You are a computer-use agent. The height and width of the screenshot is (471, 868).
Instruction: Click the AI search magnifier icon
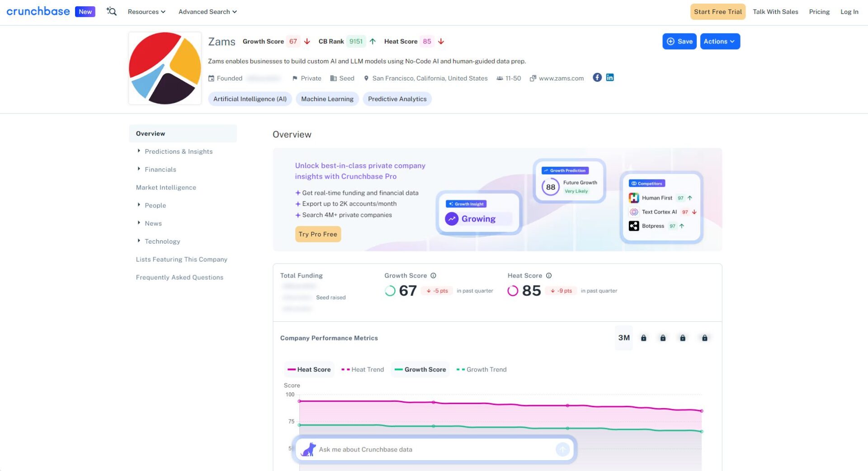pyautogui.click(x=111, y=11)
